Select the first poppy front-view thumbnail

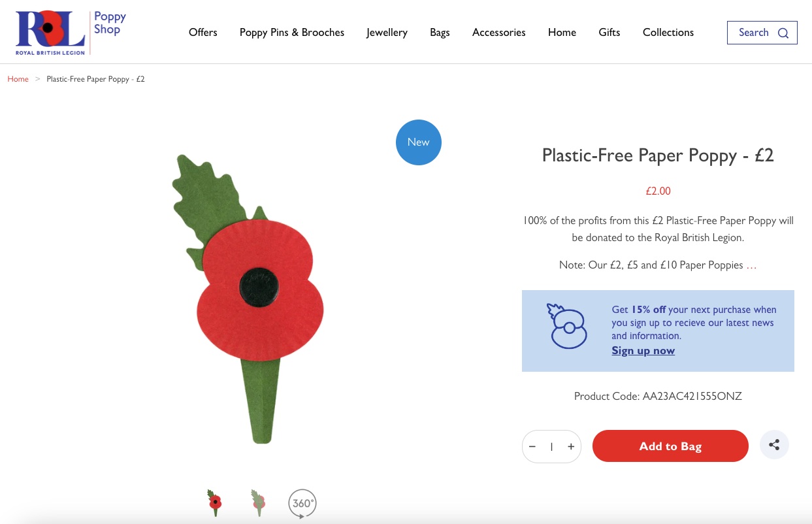tap(214, 503)
